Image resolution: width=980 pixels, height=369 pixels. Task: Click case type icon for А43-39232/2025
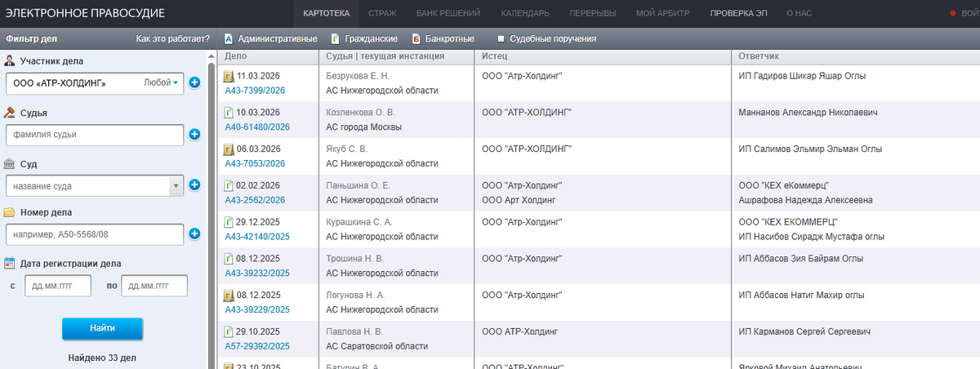229,259
